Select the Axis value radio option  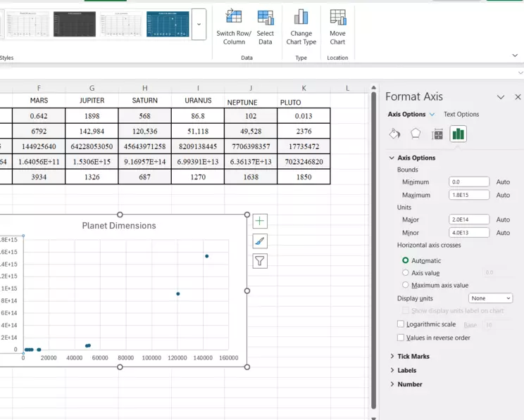(406, 273)
